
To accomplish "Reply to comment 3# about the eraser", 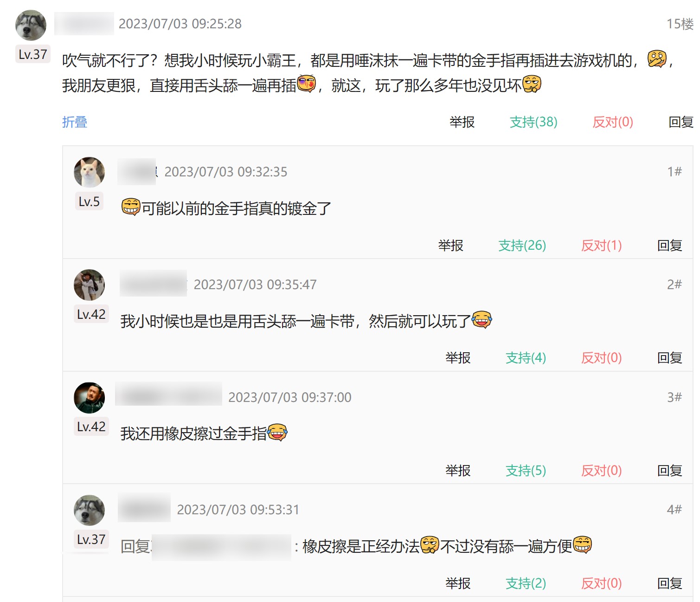I will click(670, 471).
